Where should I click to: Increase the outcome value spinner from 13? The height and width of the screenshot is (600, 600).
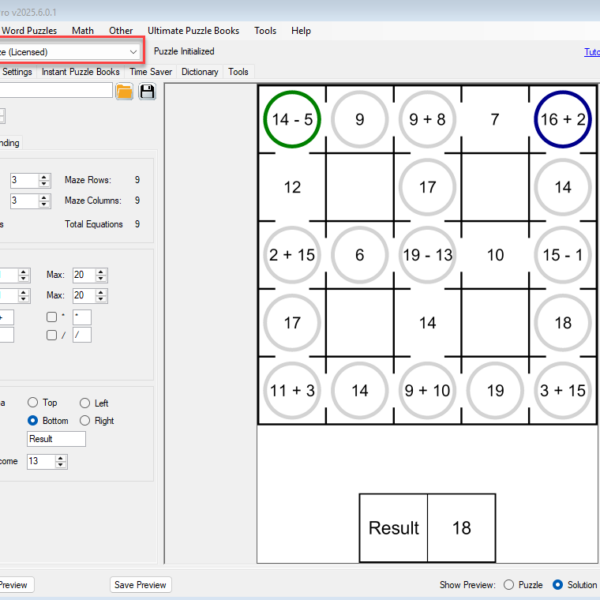tap(62, 458)
